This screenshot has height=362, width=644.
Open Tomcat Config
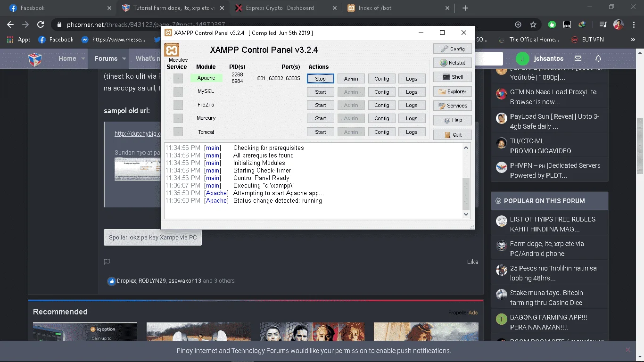(382, 132)
